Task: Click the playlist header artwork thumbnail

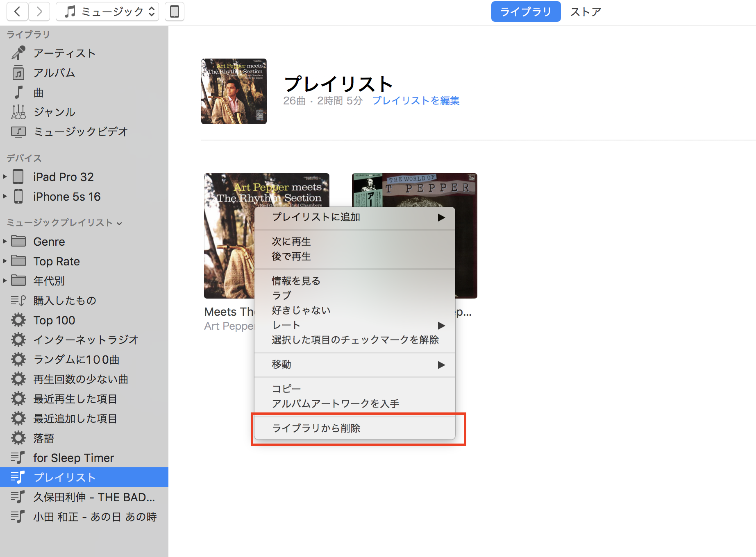Action: (234, 91)
